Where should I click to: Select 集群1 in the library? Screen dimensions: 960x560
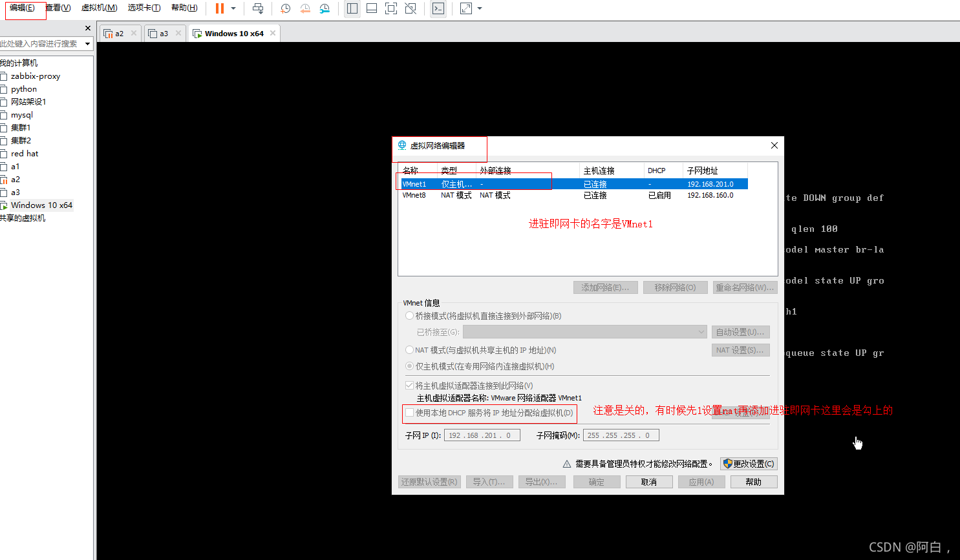point(21,128)
